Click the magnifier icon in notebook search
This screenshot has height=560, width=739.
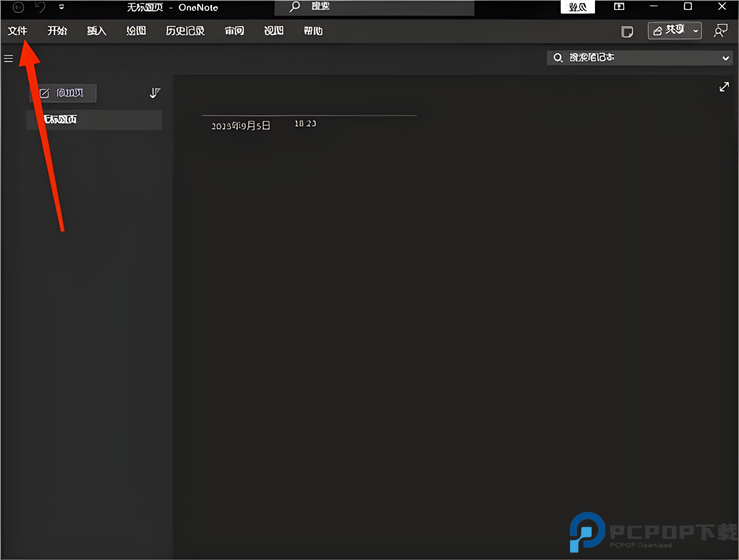point(558,58)
